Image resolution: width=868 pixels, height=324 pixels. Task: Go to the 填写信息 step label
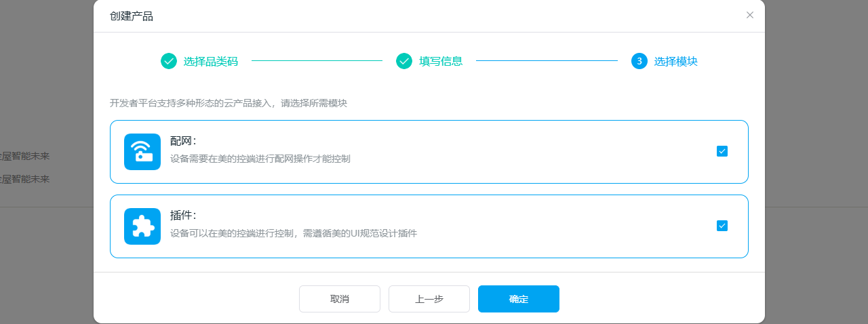click(x=441, y=61)
